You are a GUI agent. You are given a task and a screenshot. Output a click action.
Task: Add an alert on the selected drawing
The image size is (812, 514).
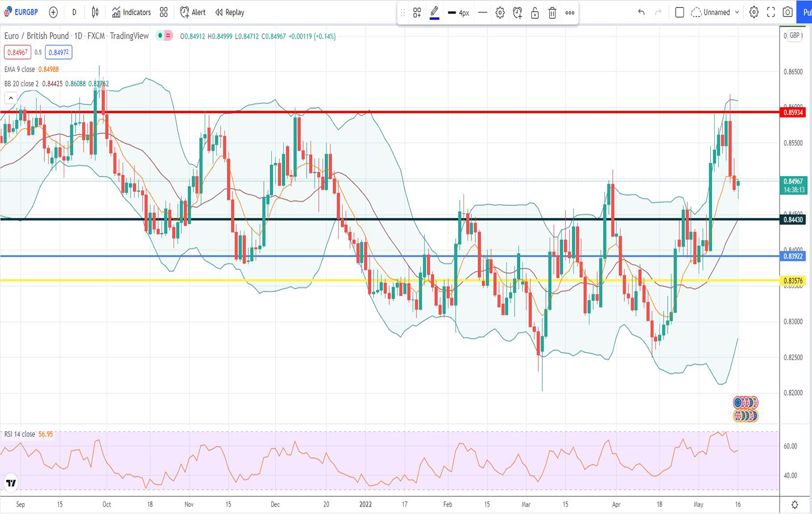517,13
